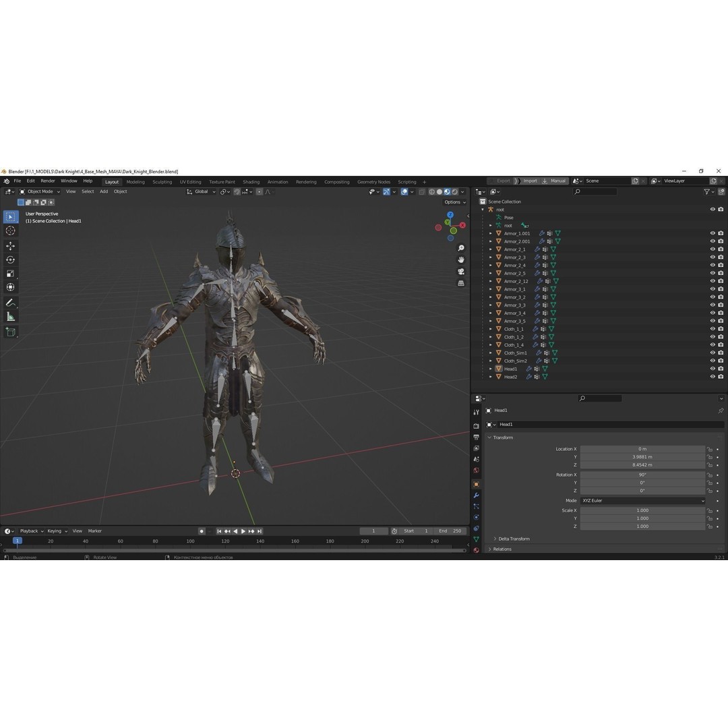This screenshot has height=728, width=728.
Task: Collapse the root armature hierarchy
Action: tap(483, 210)
